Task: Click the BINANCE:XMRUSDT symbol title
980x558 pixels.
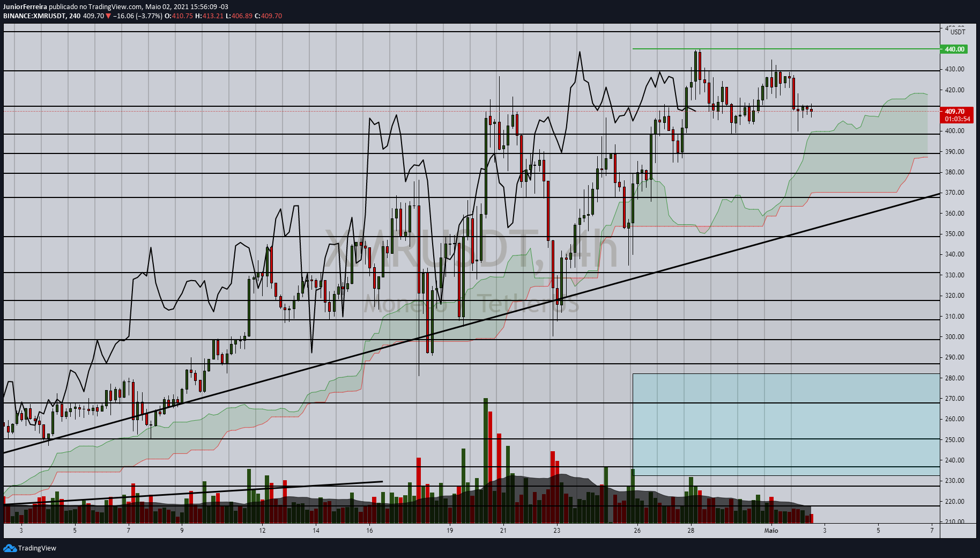Action: pos(34,16)
